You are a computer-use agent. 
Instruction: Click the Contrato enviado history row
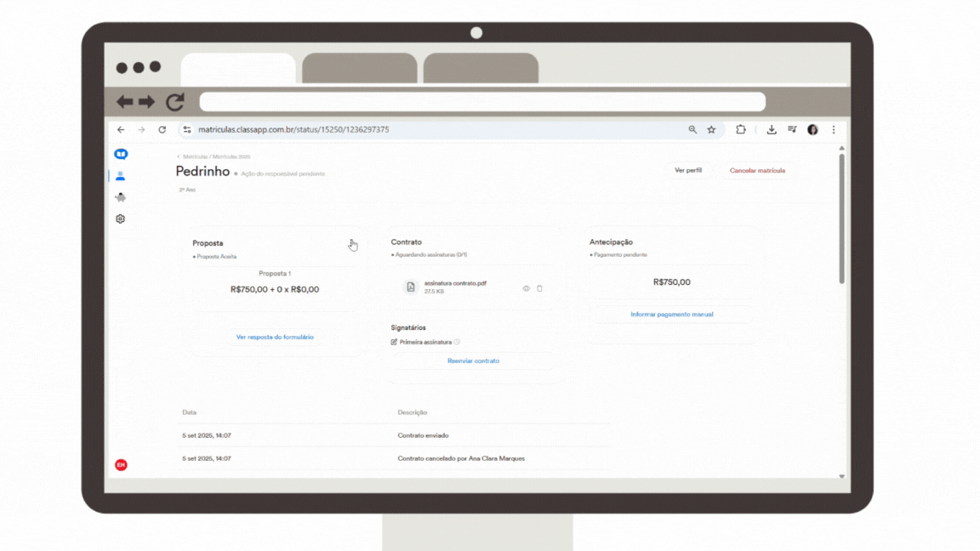point(394,435)
